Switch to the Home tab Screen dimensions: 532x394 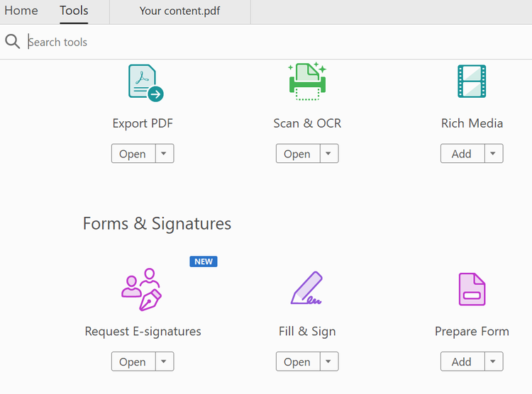(21, 11)
